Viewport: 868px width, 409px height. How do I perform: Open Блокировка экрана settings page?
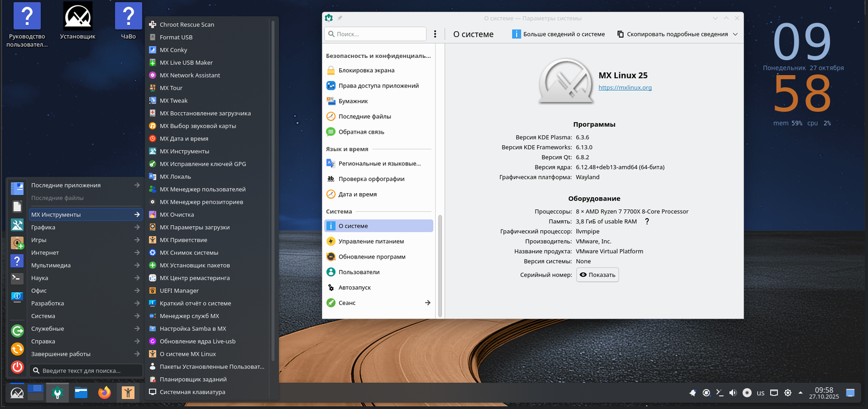pyautogui.click(x=378, y=70)
